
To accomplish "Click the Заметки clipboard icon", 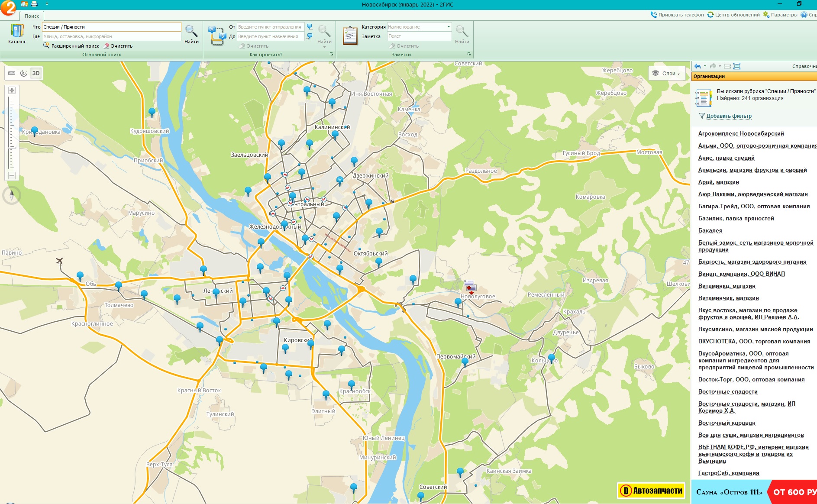I will [350, 36].
